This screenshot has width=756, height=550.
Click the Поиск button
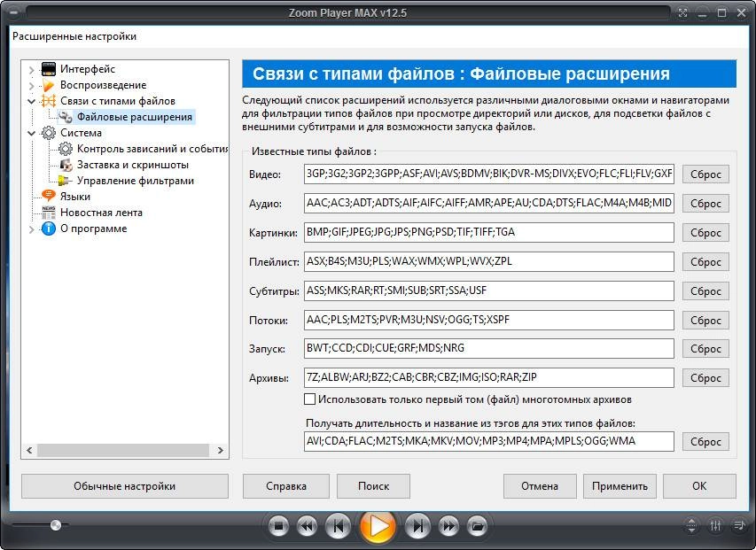373,486
